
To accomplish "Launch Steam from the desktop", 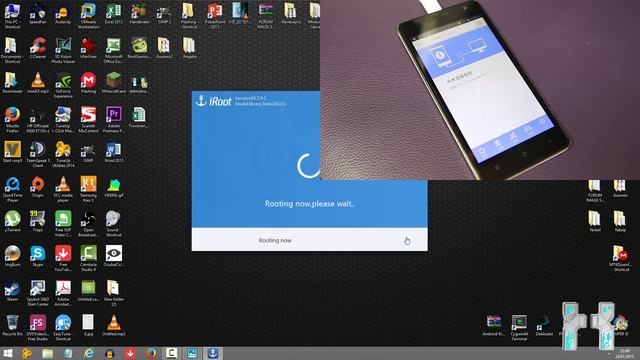I will click(x=12, y=291).
